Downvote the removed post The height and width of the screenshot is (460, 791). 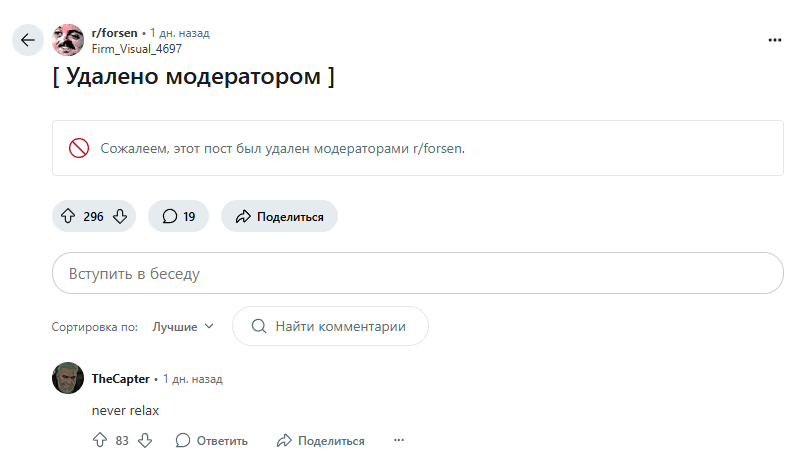click(x=120, y=216)
